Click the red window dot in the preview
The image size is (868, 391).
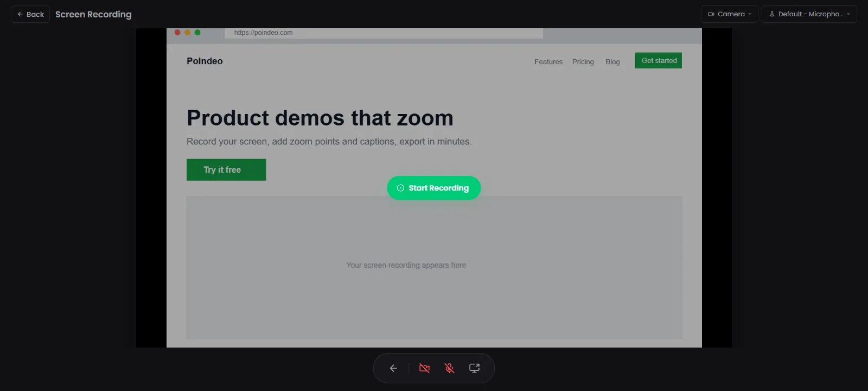pos(177,33)
